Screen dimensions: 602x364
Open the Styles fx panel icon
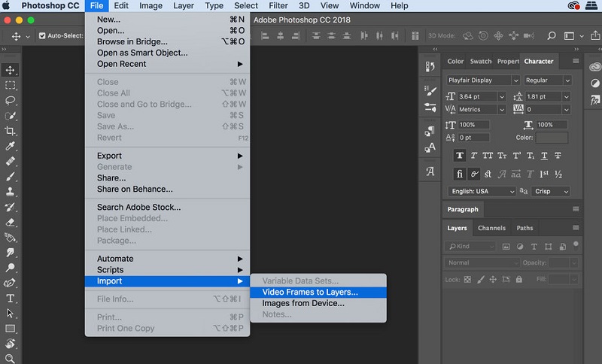click(x=594, y=101)
